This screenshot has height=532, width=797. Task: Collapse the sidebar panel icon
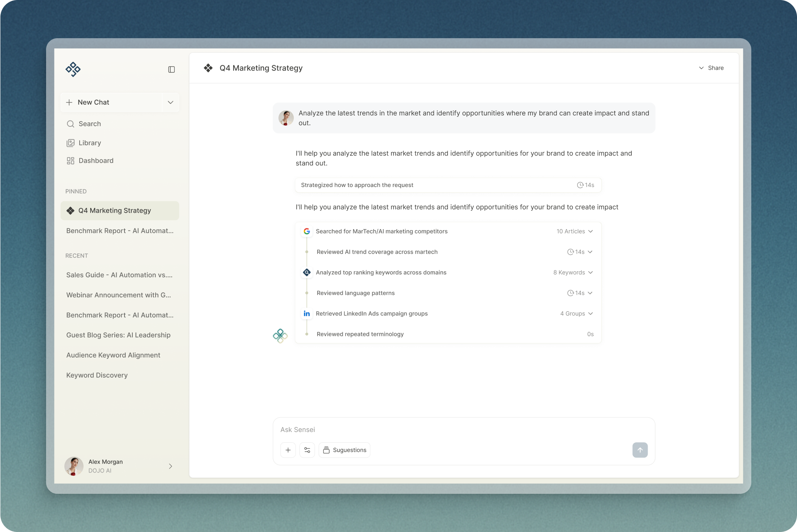point(171,69)
